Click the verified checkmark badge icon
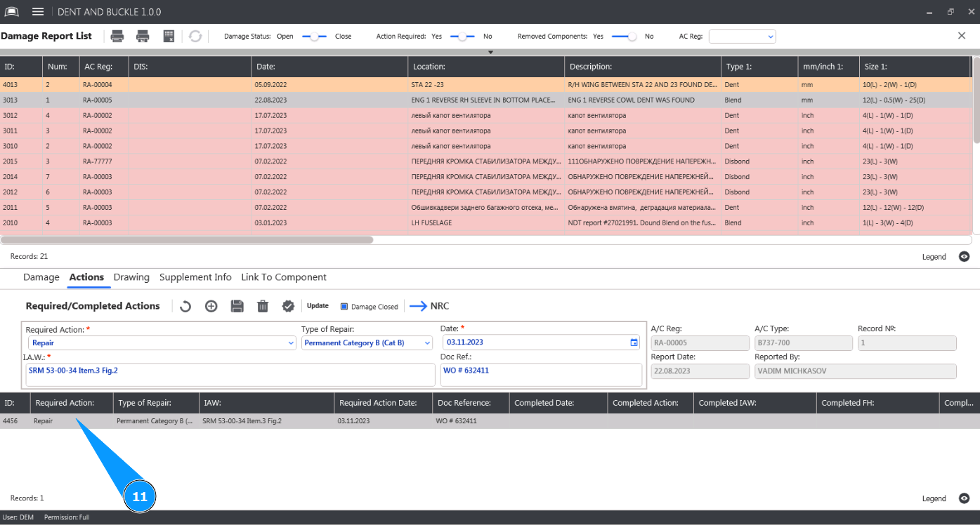The width and height of the screenshot is (980, 525). coord(288,306)
